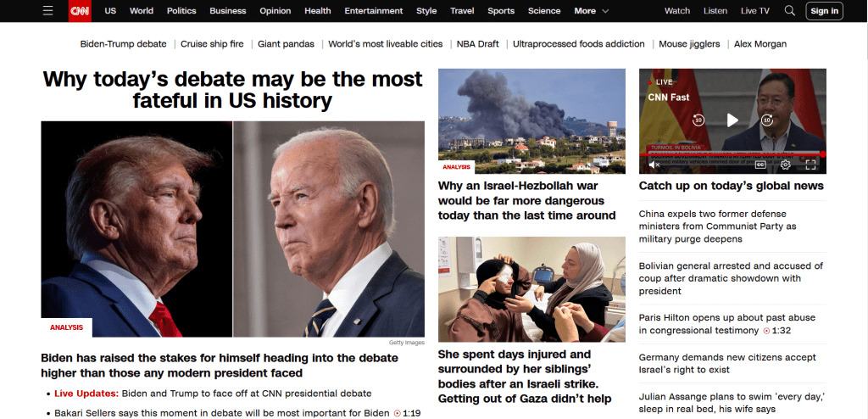Open video settings gear

coord(785,165)
